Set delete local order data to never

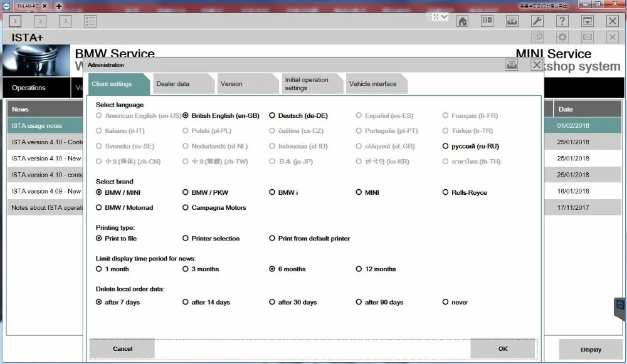455,302
